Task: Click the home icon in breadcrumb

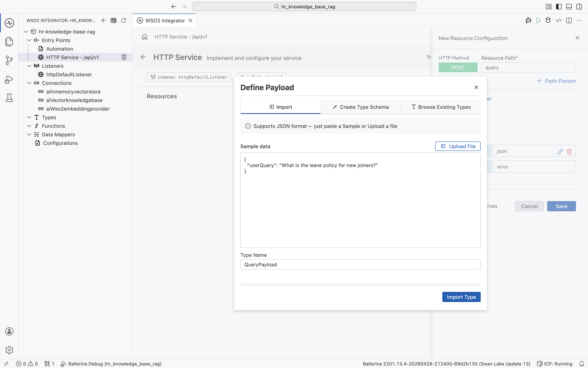Action: pos(145,37)
